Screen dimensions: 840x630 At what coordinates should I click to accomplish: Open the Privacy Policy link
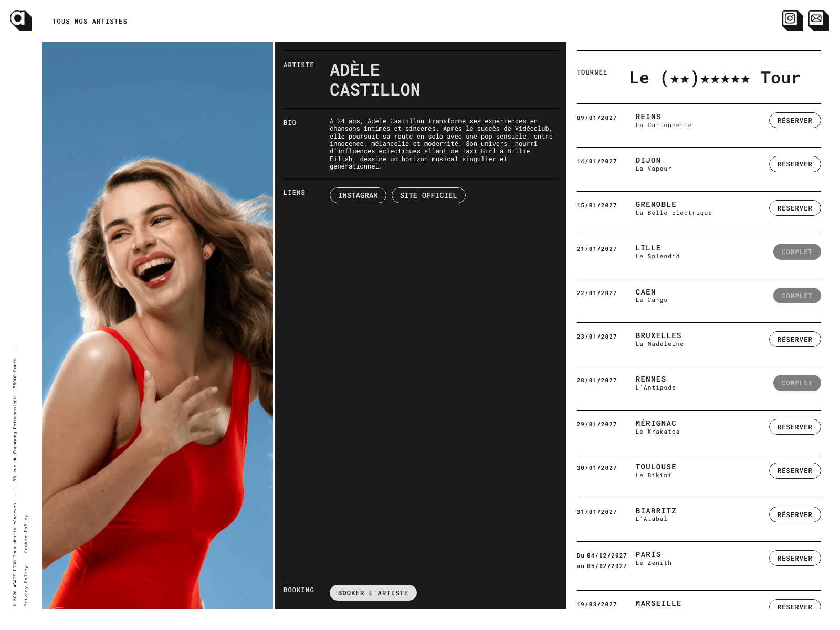26,586
